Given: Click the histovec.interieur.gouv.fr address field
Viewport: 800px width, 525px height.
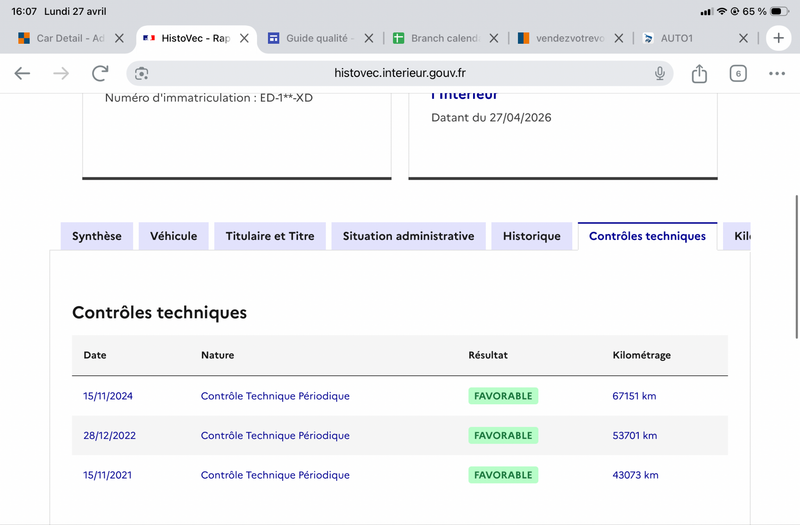Looking at the screenshot, I should 400,73.
